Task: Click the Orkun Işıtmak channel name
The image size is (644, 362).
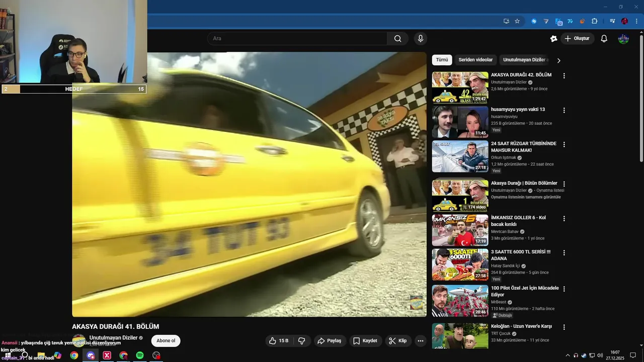Action: [504, 157]
